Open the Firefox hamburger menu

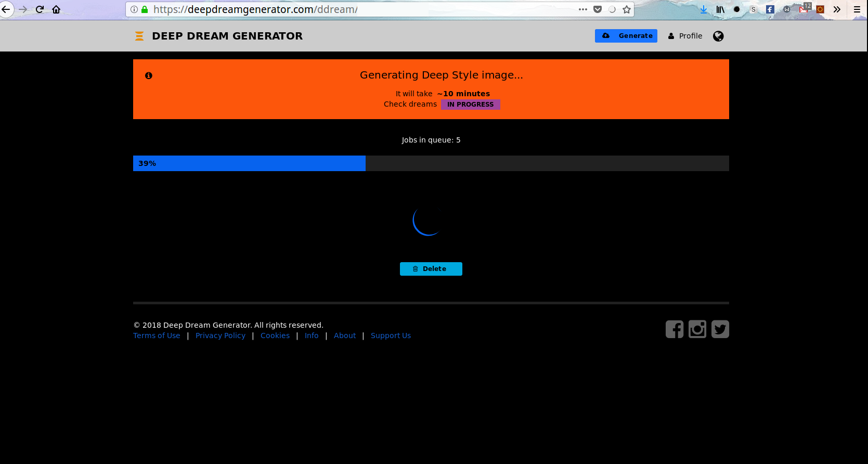pos(857,9)
